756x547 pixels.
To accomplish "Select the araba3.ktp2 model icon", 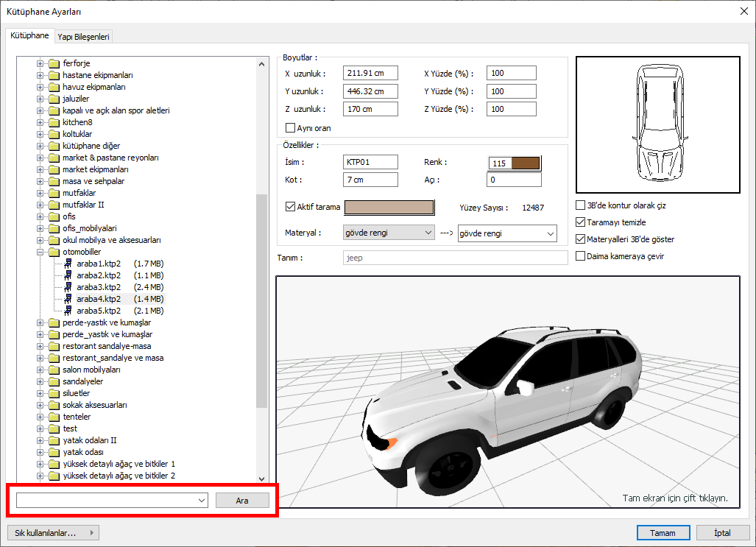I will [68, 287].
